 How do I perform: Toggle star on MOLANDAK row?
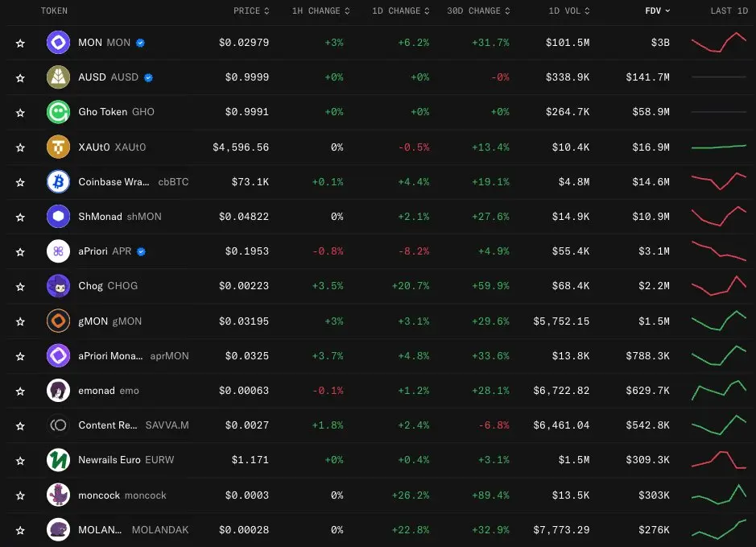[x=20, y=531]
